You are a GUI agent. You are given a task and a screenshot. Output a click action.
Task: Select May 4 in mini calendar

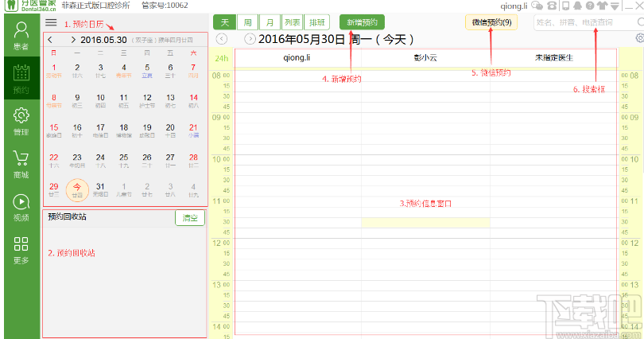[x=123, y=70]
